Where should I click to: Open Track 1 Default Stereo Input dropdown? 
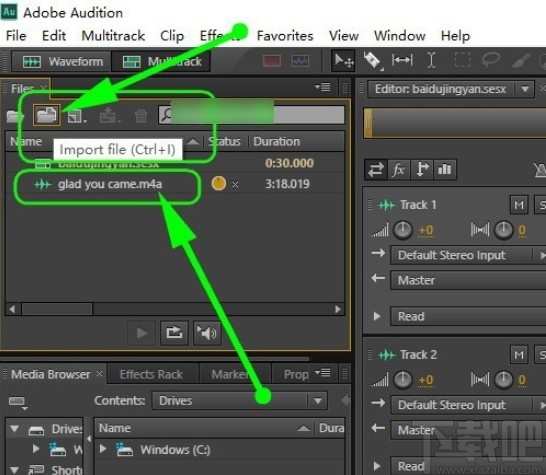[468, 255]
